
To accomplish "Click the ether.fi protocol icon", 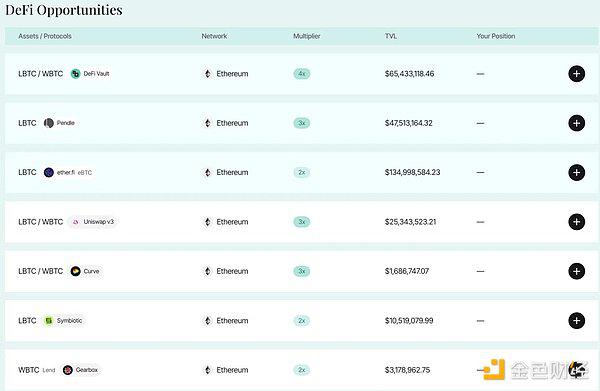I will tap(49, 173).
